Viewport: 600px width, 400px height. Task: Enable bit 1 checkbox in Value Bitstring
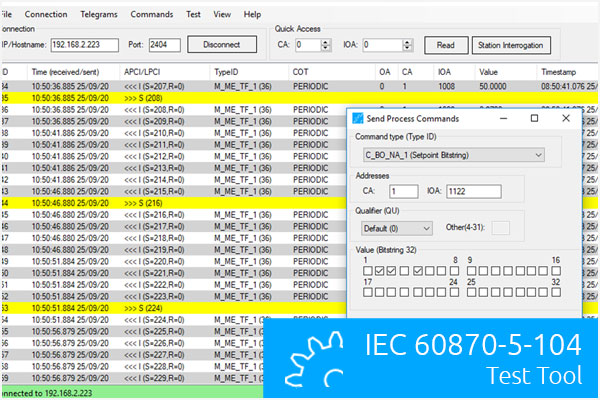tap(367, 270)
